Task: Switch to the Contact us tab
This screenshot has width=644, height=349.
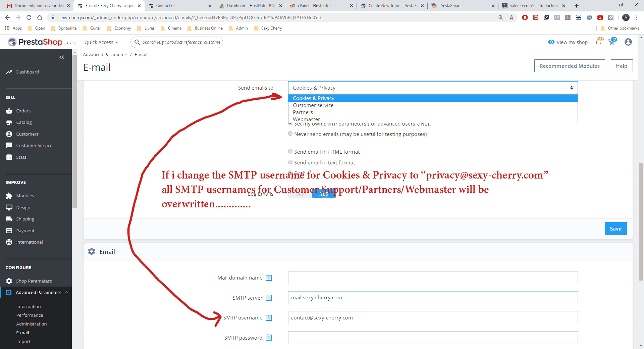Action: 180,6
